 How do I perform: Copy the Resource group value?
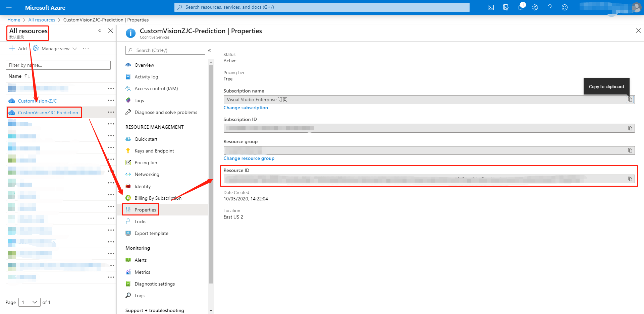click(x=630, y=150)
